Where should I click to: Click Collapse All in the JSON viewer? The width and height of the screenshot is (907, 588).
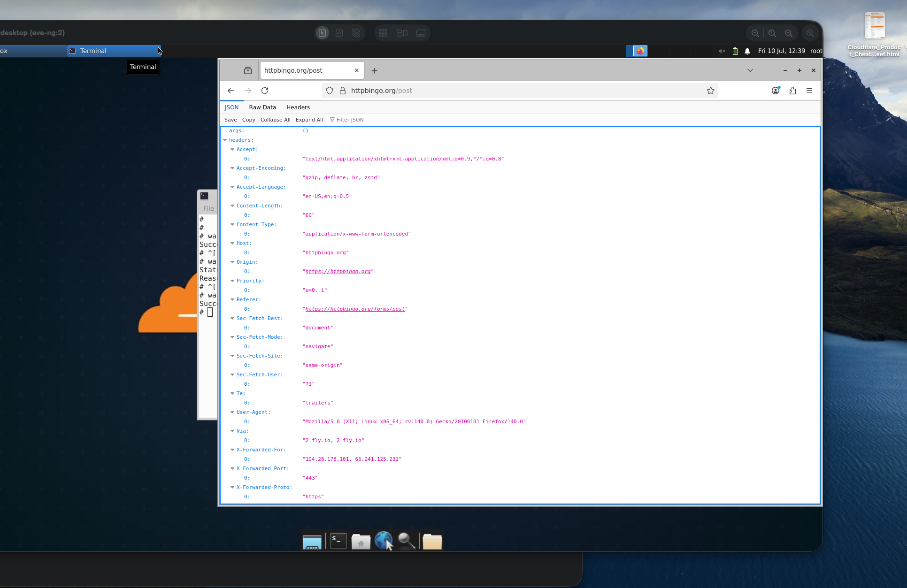pos(276,120)
